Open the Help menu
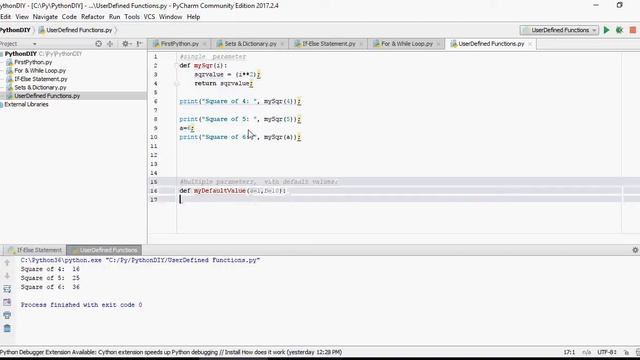The height and width of the screenshot is (360, 640). click(193, 17)
